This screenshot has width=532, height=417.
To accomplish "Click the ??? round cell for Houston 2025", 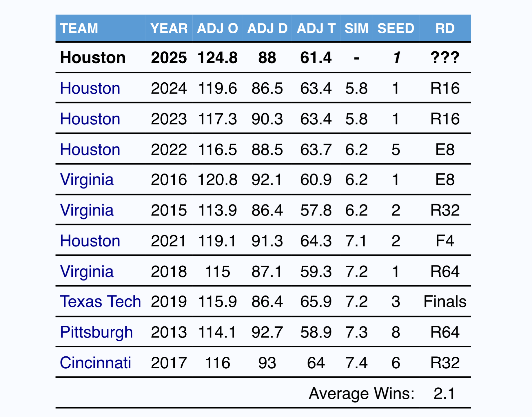I will point(445,57).
